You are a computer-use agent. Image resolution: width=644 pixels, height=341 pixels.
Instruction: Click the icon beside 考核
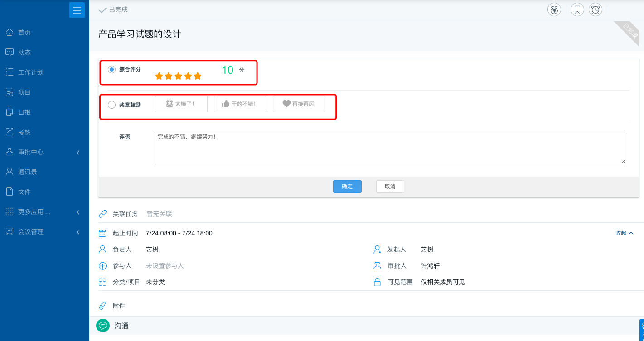[10, 132]
